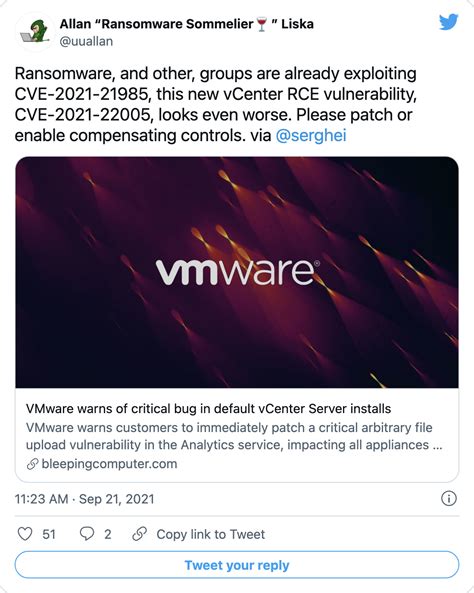Open the @serghei mention
474x593 pixels.
(311, 135)
